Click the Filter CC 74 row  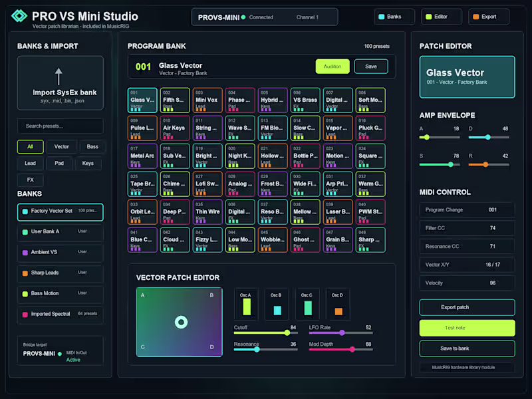click(x=467, y=228)
